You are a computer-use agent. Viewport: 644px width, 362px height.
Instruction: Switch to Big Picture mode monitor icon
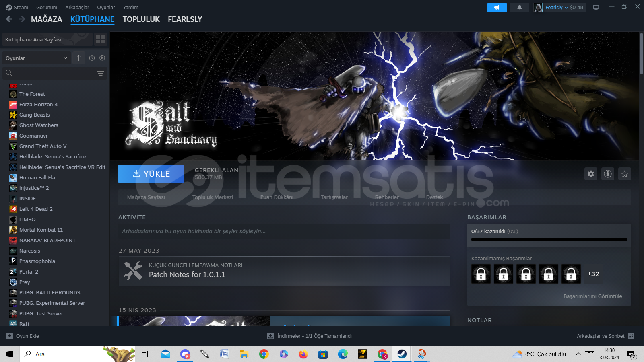(x=596, y=8)
